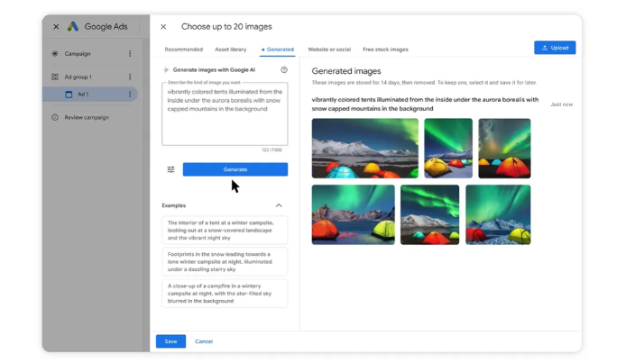Click the 14 days storage notice text
Image resolution: width=644 pixels, height=363 pixels.
tap(424, 83)
